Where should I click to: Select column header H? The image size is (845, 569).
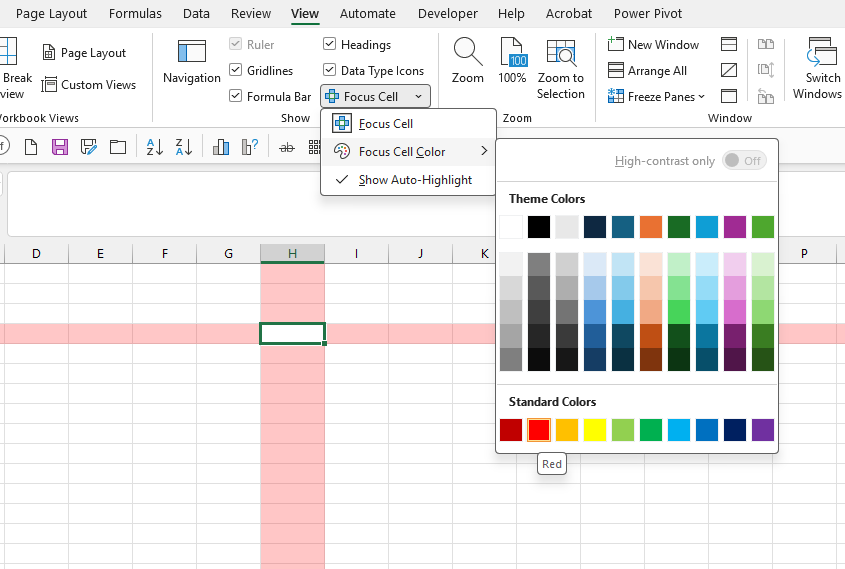292,254
